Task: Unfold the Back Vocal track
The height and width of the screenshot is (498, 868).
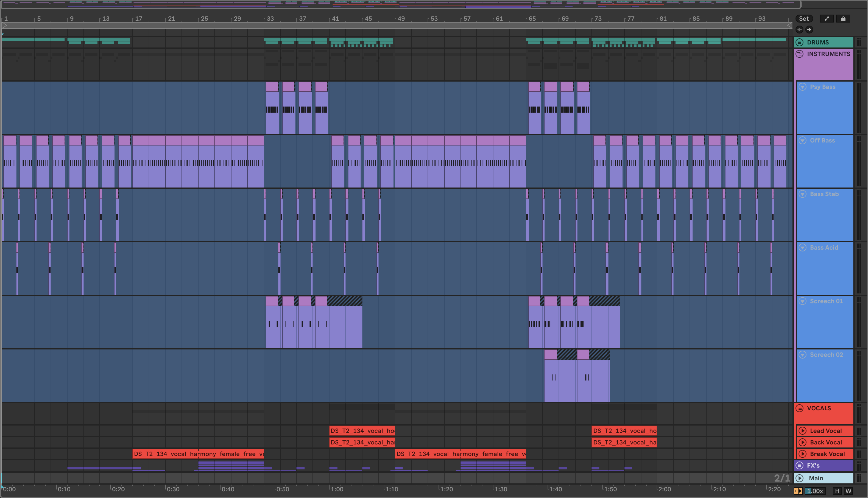Action: tap(802, 442)
